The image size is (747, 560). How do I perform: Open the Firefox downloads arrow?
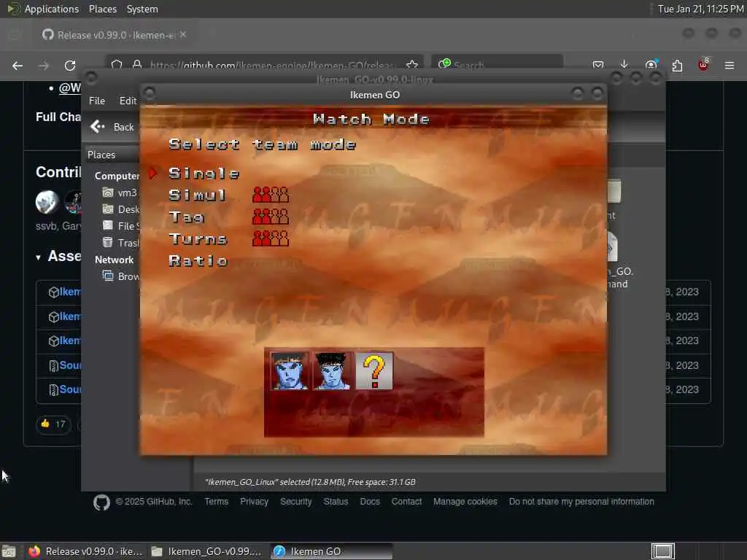(624, 65)
